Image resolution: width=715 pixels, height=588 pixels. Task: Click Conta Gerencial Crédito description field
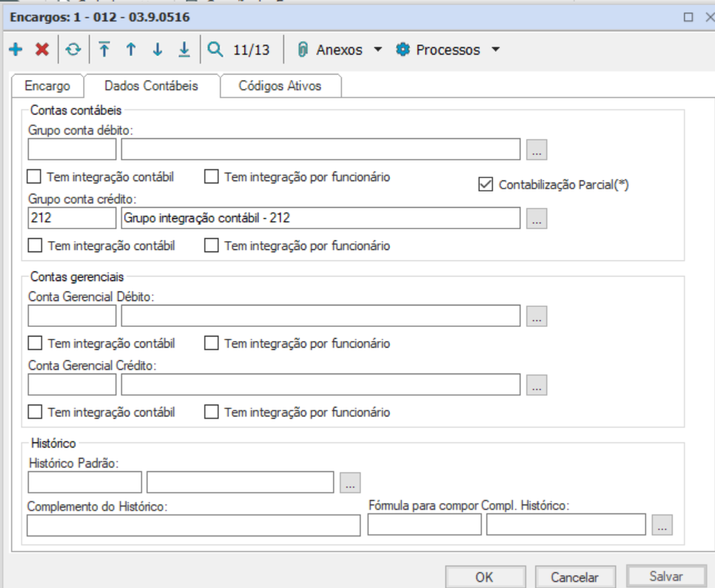320,385
